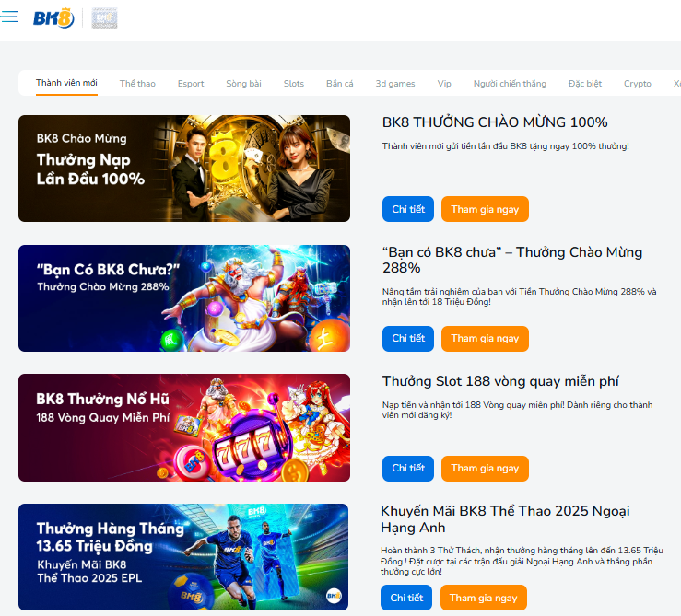681x616 pixels.
Task: Open the Bắn cá tab
Action: (x=340, y=84)
